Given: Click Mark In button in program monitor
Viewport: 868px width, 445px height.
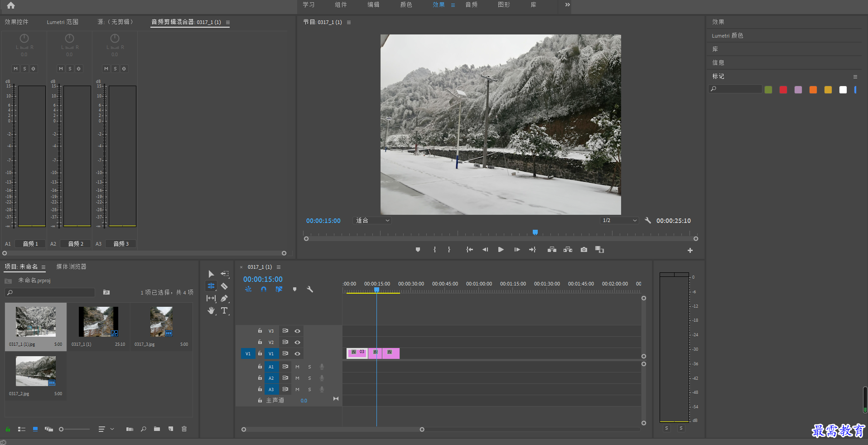Looking at the screenshot, I should [x=434, y=250].
